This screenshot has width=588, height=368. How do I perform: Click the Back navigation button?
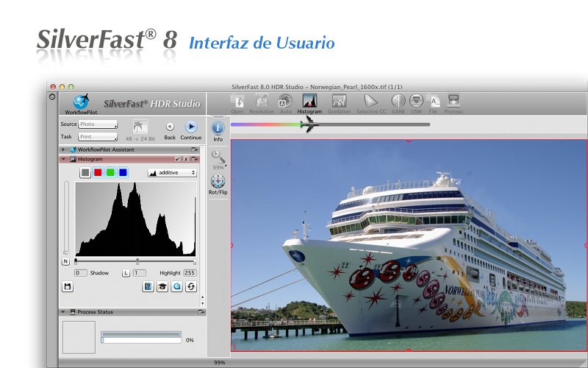pos(170,127)
